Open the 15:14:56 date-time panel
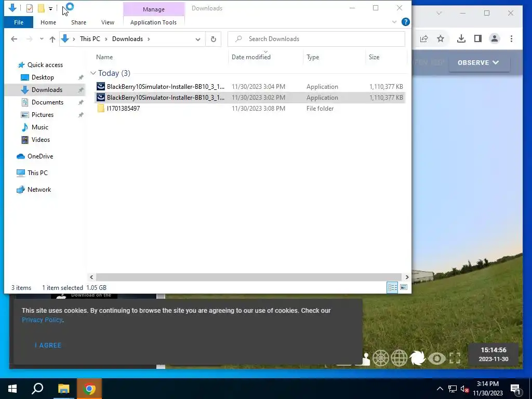The width and height of the screenshot is (532, 399). (x=494, y=354)
